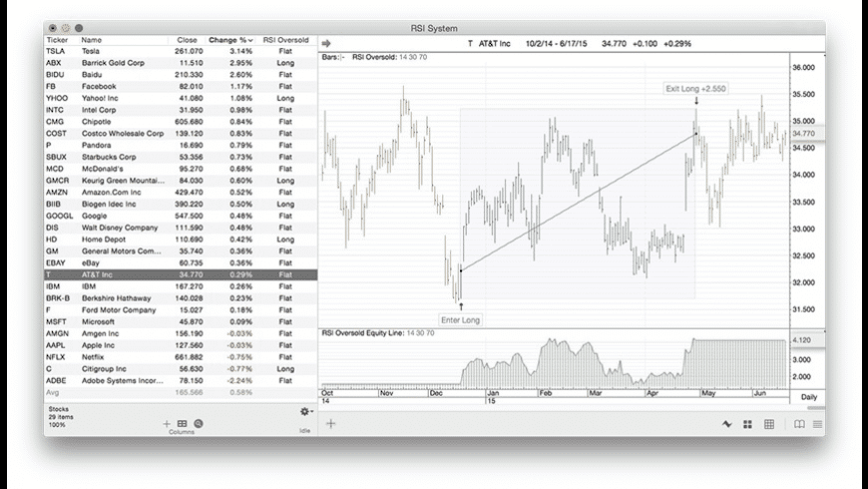Click the Bars label on chart

click(x=332, y=57)
